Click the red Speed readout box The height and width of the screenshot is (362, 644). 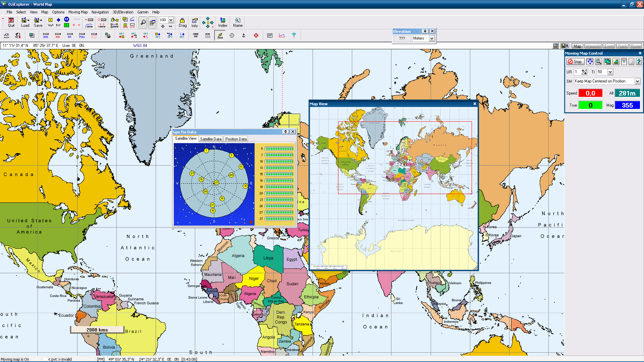tap(590, 94)
